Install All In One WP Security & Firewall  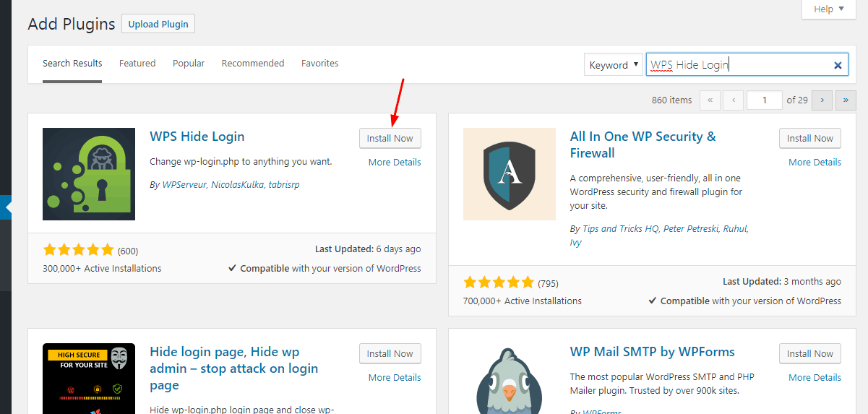tap(810, 138)
